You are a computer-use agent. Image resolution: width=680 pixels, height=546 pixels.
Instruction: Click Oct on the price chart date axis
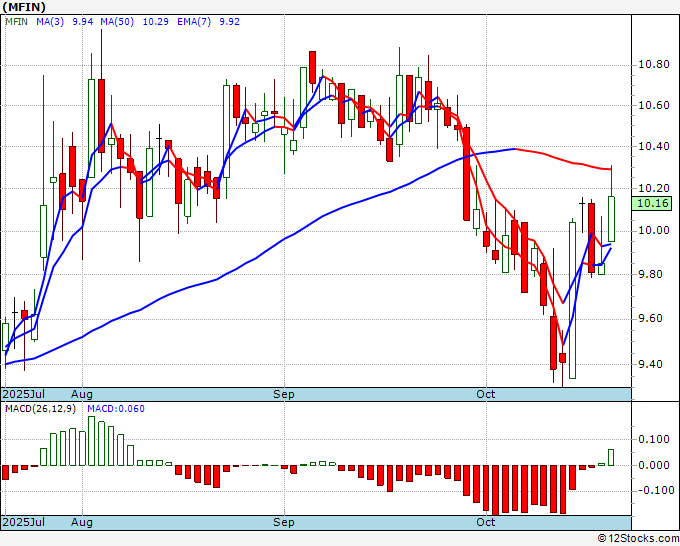(x=486, y=394)
